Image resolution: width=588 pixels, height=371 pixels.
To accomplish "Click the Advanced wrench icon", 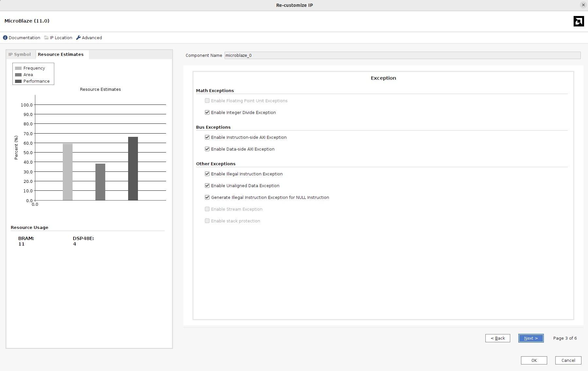I will (78, 38).
